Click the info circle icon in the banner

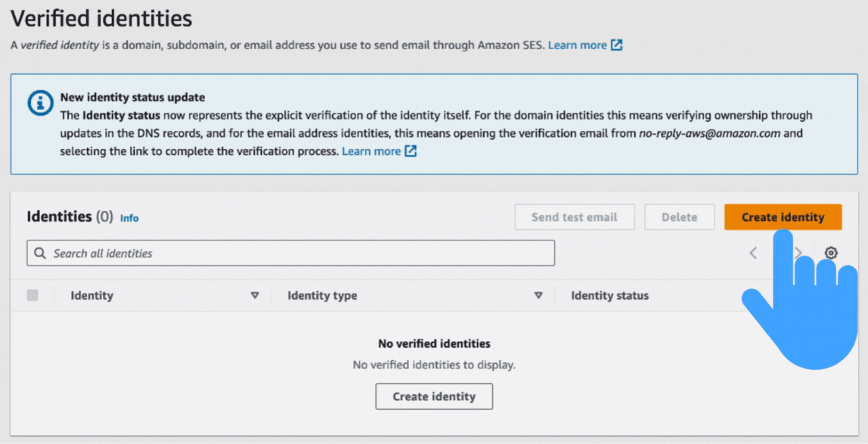coord(39,103)
